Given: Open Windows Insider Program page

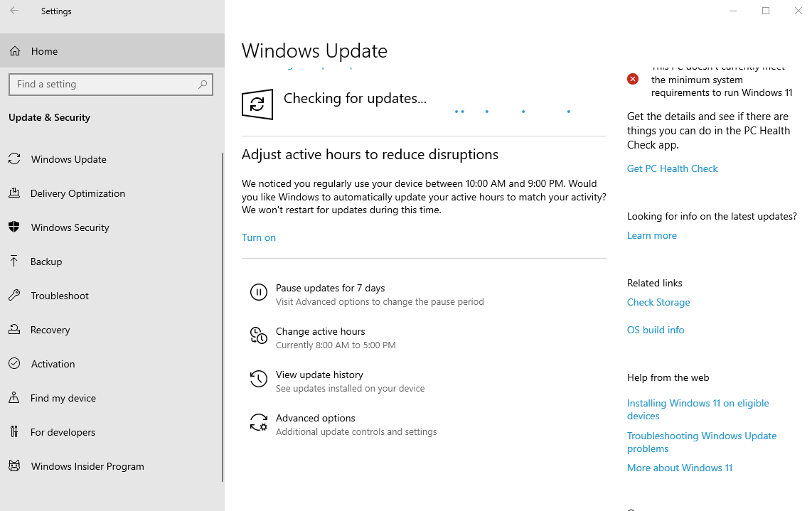Looking at the screenshot, I should 87,466.
